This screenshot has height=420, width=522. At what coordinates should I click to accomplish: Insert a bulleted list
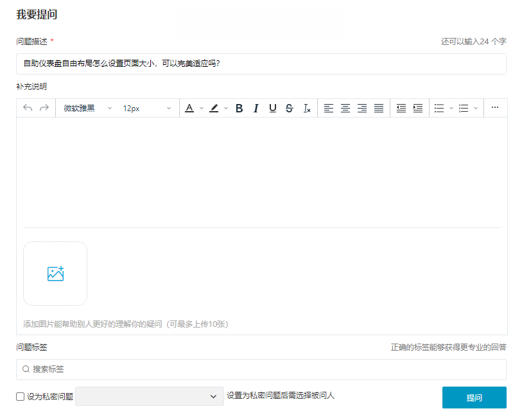(x=439, y=109)
